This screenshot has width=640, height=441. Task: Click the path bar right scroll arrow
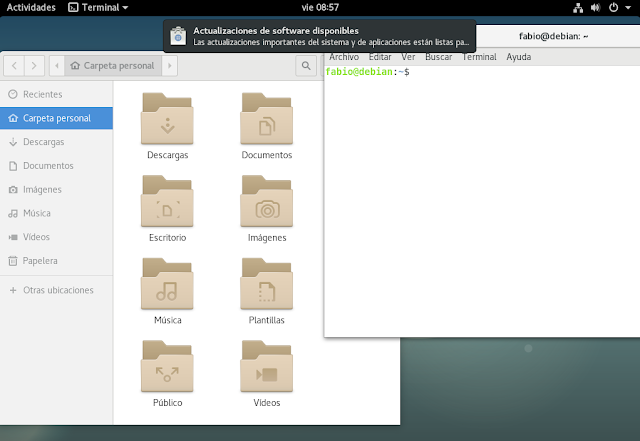tap(170, 66)
